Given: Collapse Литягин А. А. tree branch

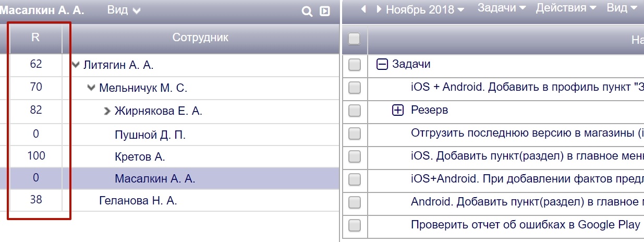Looking at the screenshot, I should 76,65.
